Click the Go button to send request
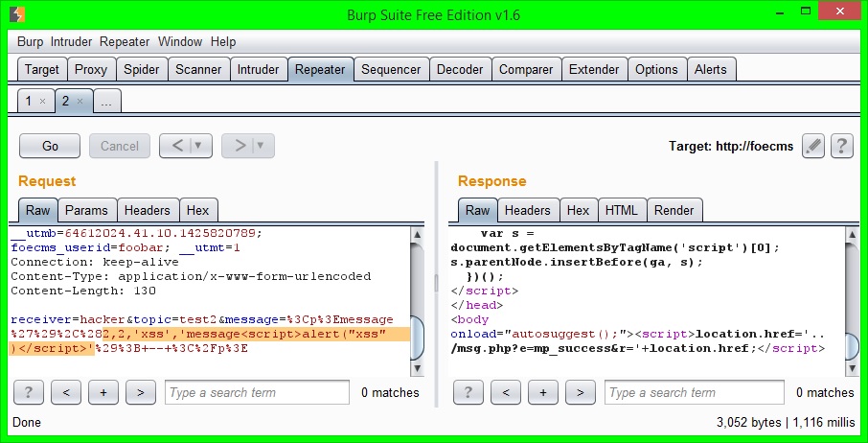The width and height of the screenshot is (868, 443). tap(50, 146)
